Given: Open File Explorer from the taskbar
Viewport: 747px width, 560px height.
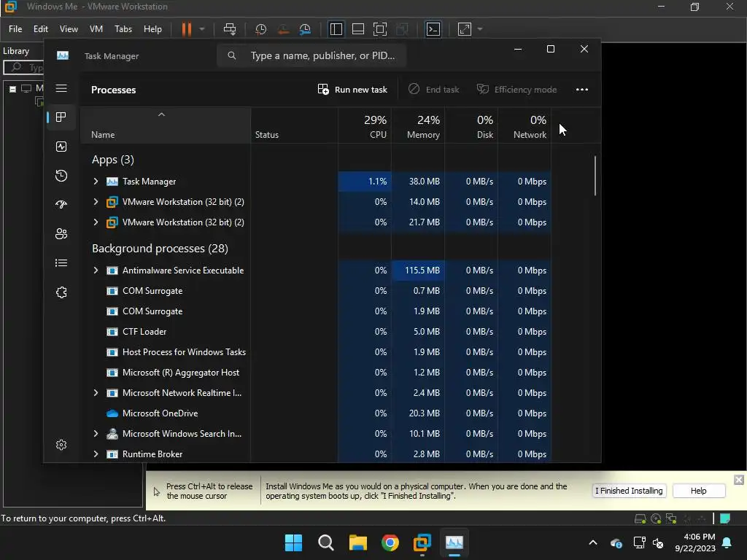Looking at the screenshot, I should coord(357,542).
